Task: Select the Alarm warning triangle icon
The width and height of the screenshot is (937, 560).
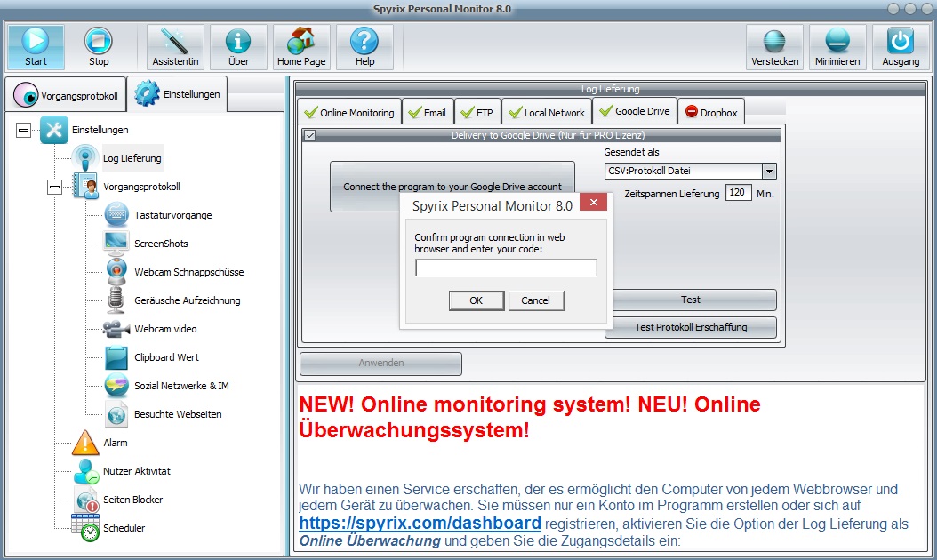Action: pos(84,443)
